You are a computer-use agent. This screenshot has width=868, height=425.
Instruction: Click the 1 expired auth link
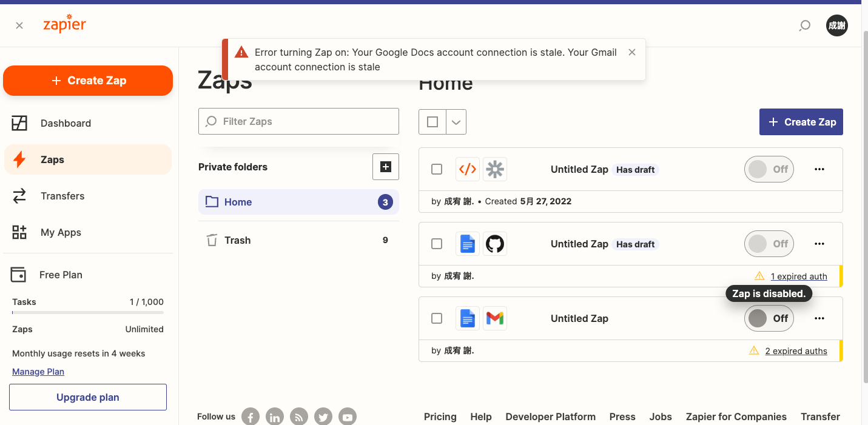(x=799, y=276)
